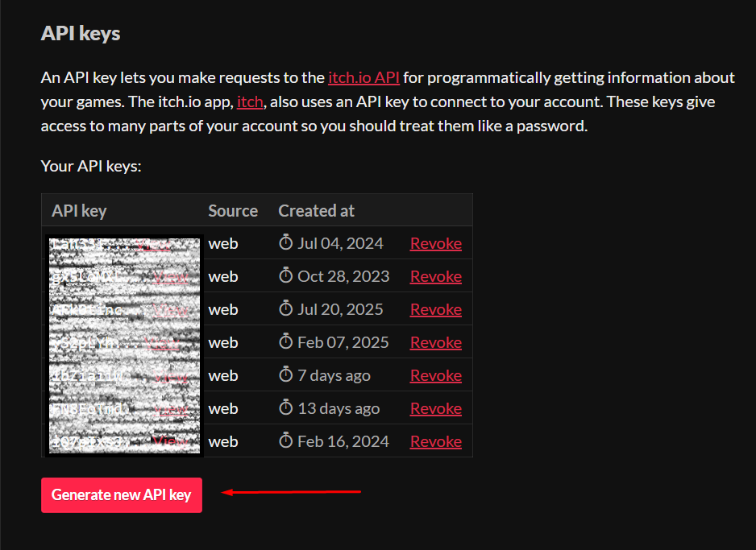Open the itch.io API documentation link

(363, 78)
